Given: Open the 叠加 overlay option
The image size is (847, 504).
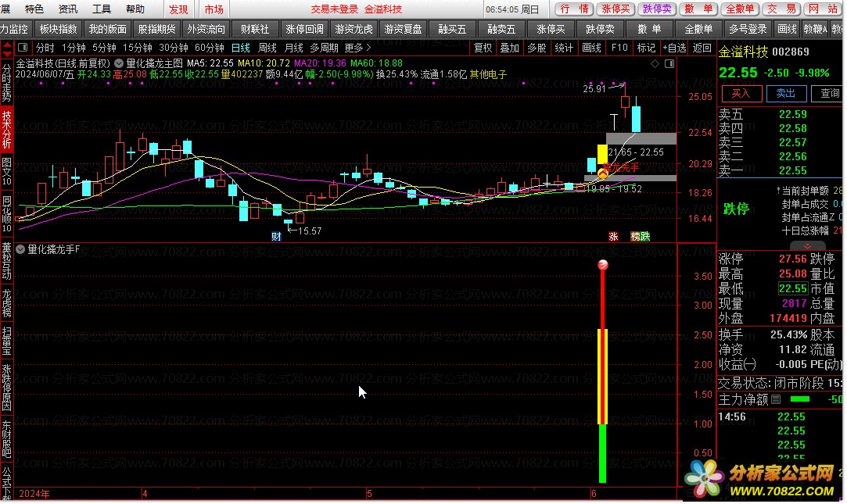Looking at the screenshot, I should 509,48.
